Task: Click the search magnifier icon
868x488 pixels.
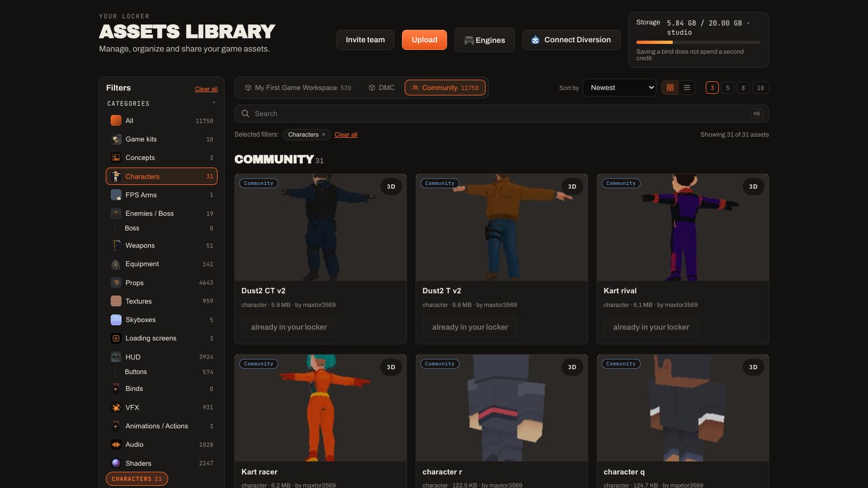Action: (246, 113)
